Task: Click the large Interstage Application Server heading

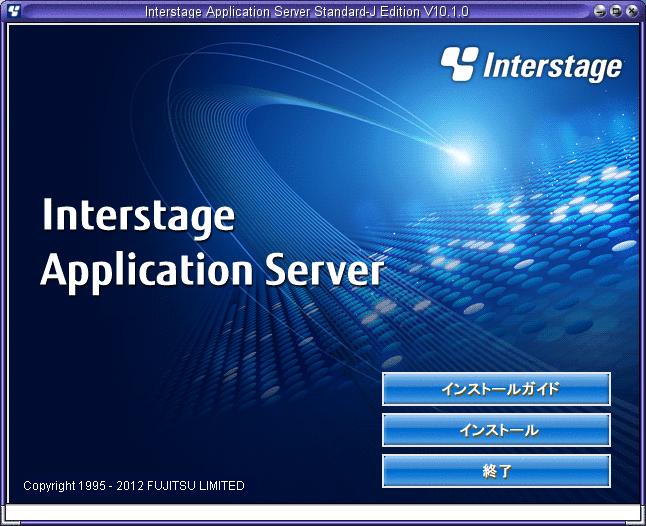Action: [212, 245]
